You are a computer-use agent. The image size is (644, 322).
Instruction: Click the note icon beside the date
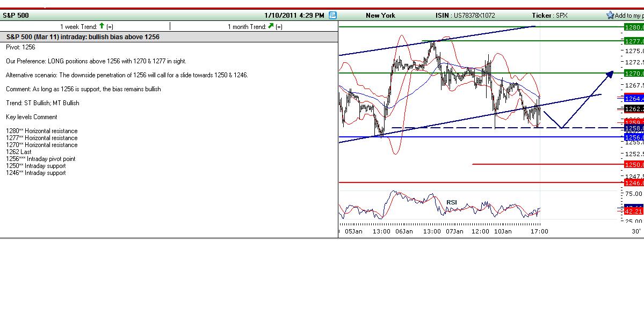332,16
